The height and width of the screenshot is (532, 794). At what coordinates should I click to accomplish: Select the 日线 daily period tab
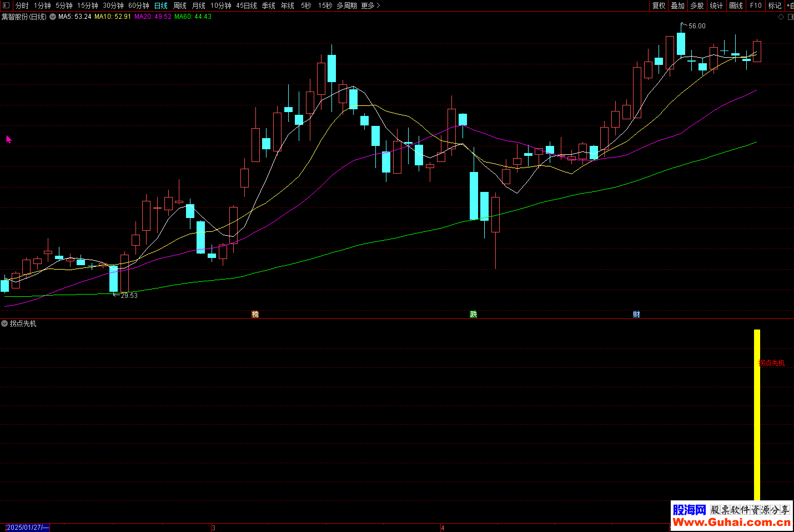tap(161, 6)
